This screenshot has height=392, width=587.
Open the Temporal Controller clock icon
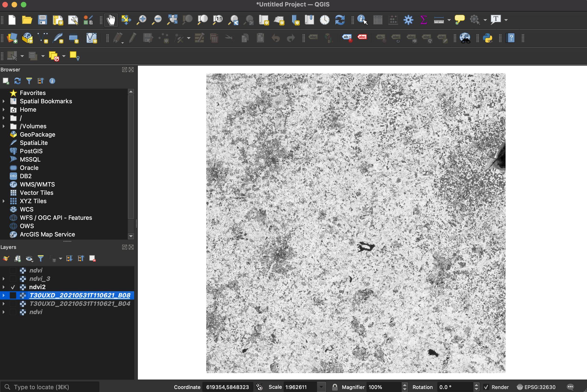click(325, 20)
